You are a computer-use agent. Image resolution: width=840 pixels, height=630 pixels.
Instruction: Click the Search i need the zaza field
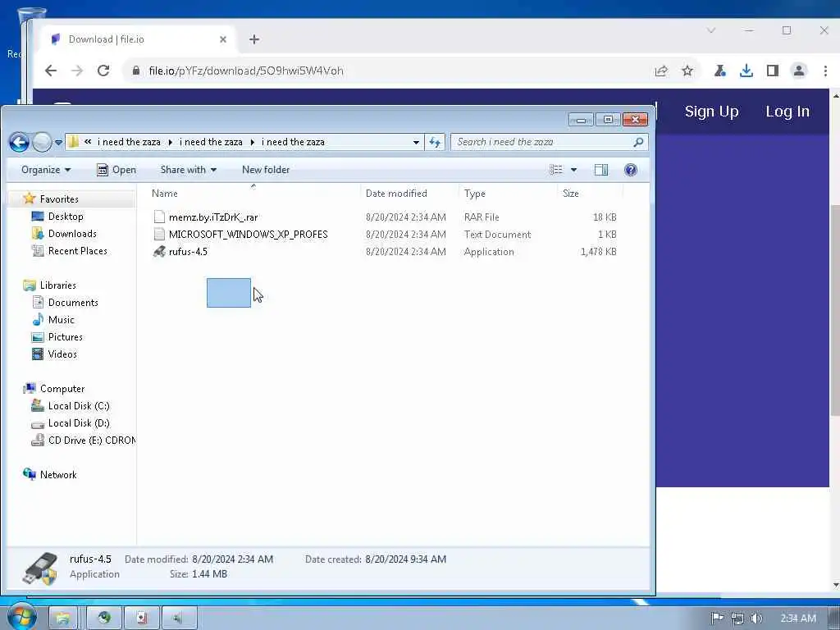[x=549, y=142]
